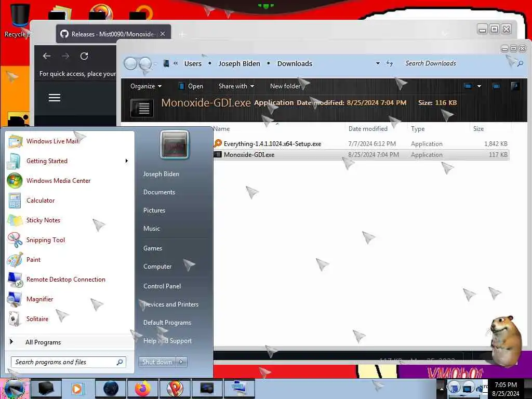The height and width of the screenshot is (399, 532).
Task: Show hidden system tray icons arrow
Action: click(x=442, y=389)
